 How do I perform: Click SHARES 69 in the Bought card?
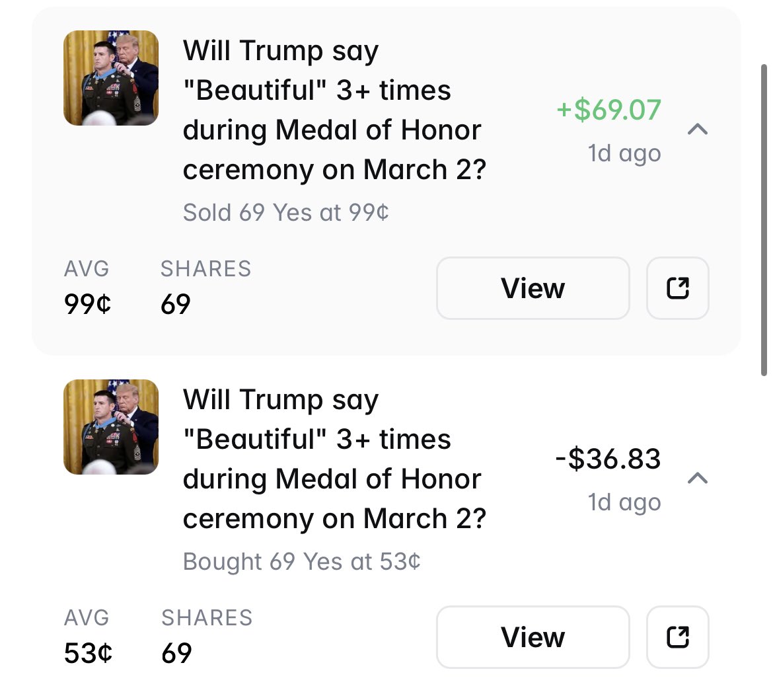(x=176, y=653)
